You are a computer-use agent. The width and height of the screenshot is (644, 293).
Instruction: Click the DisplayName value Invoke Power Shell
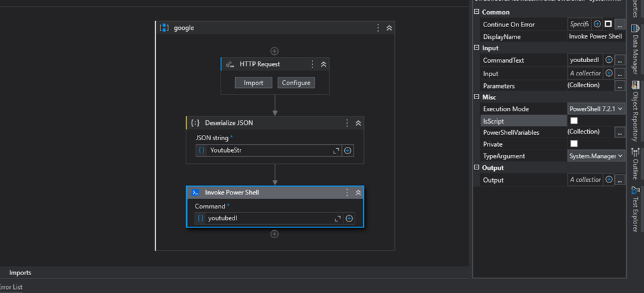(x=596, y=36)
